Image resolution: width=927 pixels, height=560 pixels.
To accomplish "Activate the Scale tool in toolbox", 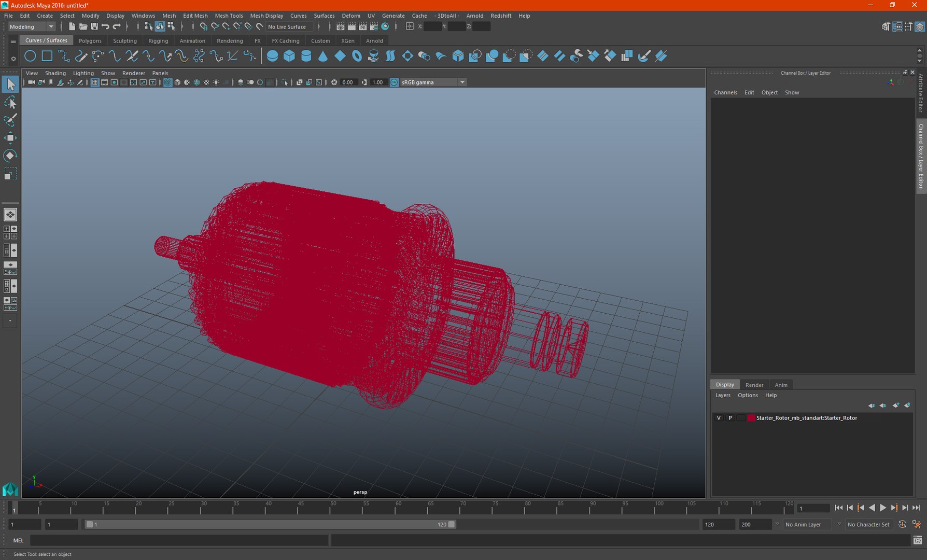I will coord(10,174).
